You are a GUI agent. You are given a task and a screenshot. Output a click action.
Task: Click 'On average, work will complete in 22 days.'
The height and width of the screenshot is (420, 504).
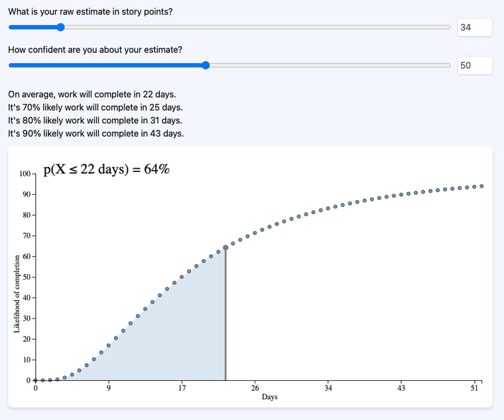tap(92, 95)
